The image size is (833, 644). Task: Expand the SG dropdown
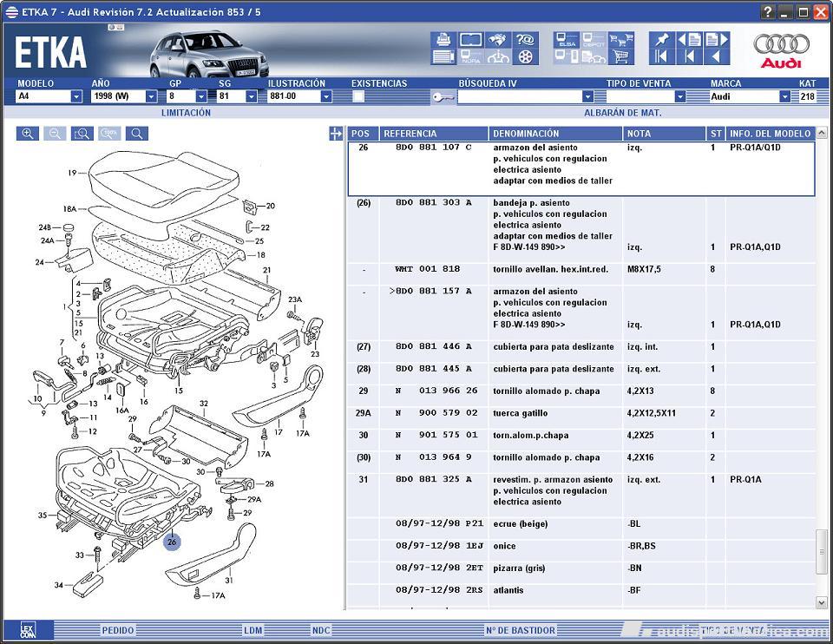(x=252, y=96)
